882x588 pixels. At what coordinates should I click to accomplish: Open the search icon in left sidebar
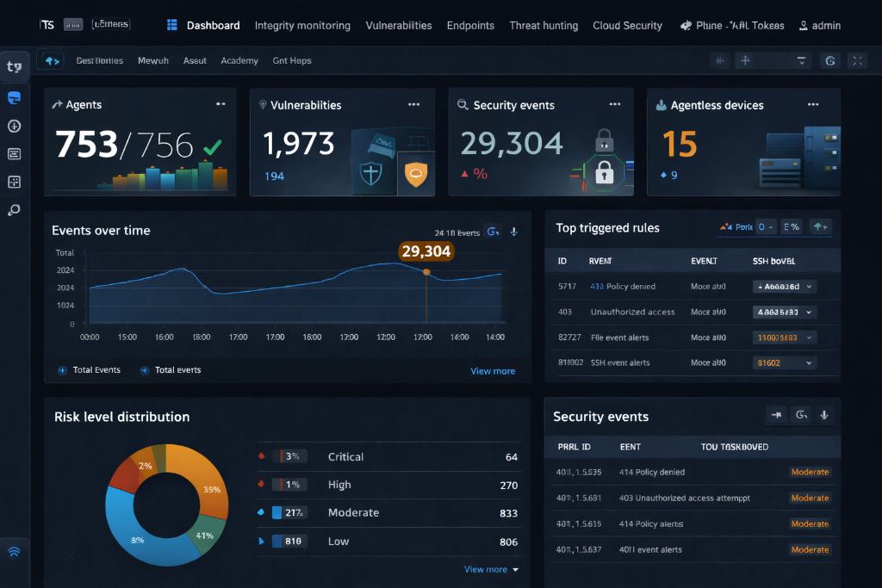(14, 210)
